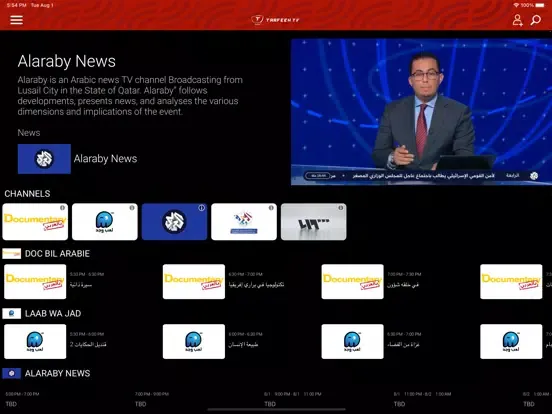
Task: Select the gray channel tile
Action: click(x=314, y=222)
